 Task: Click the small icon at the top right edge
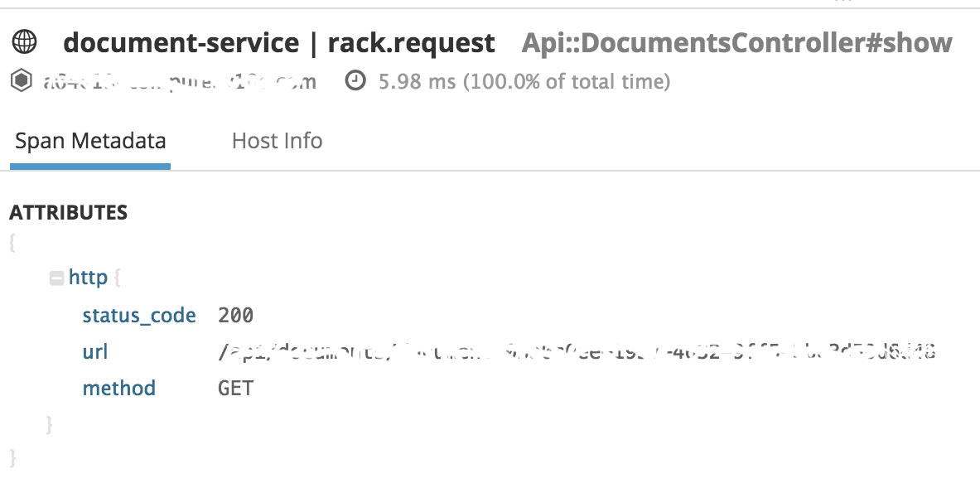(842, 2)
